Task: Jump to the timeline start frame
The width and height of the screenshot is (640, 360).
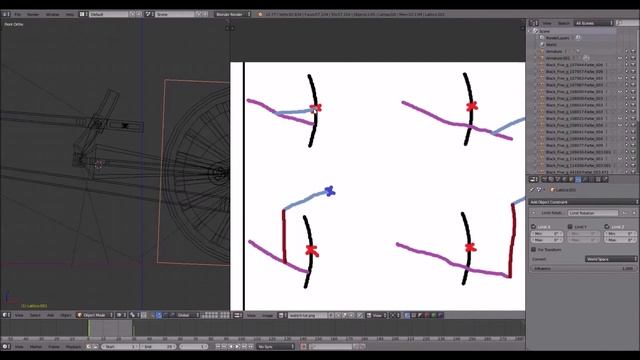Action: click(218, 347)
